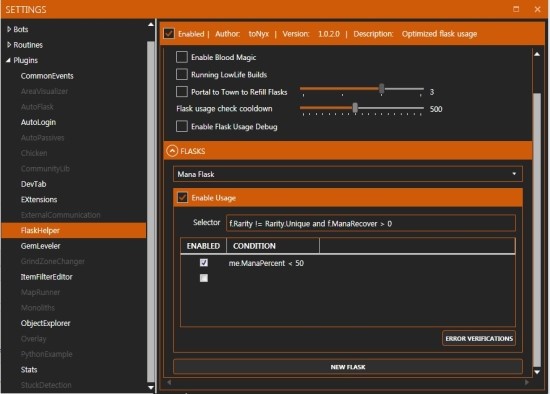550x394 pixels.
Task: Click the plugin tree vertical scrollbar
Action: [x=151, y=212]
